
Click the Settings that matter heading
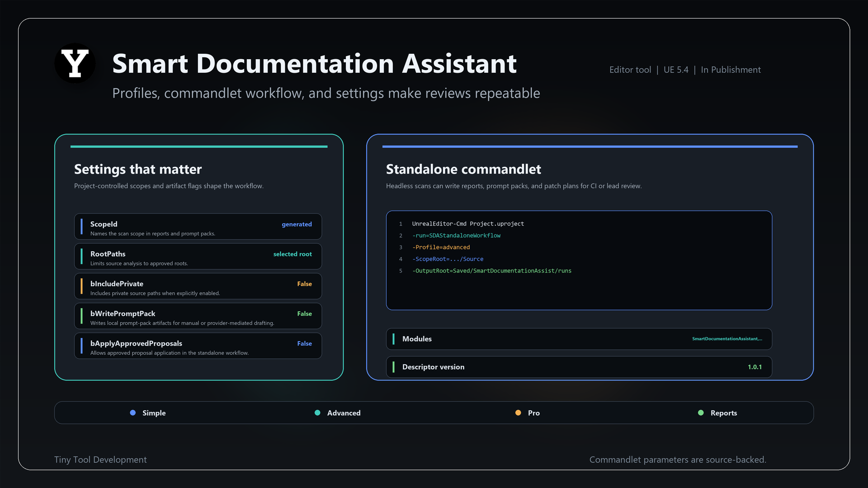click(x=138, y=169)
